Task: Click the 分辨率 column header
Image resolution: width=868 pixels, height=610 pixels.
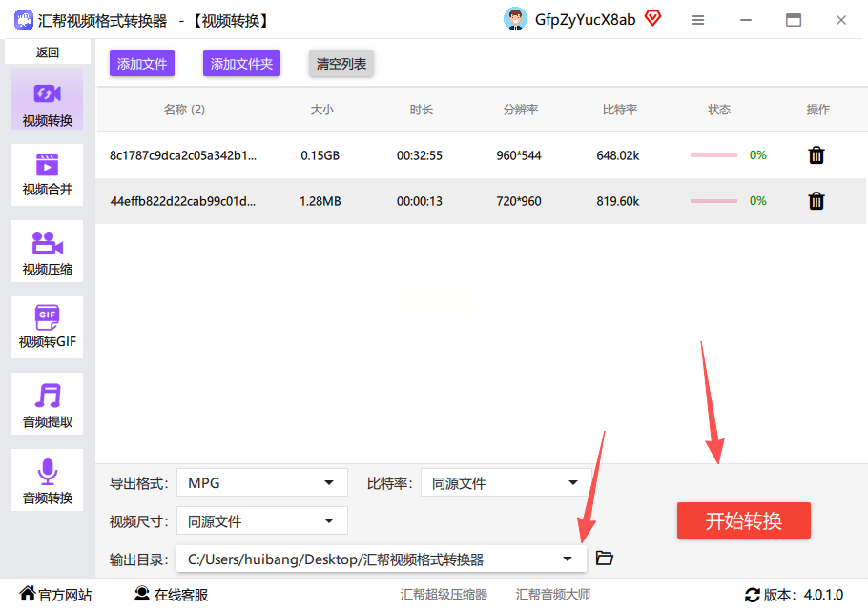Action: click(521, 110)
